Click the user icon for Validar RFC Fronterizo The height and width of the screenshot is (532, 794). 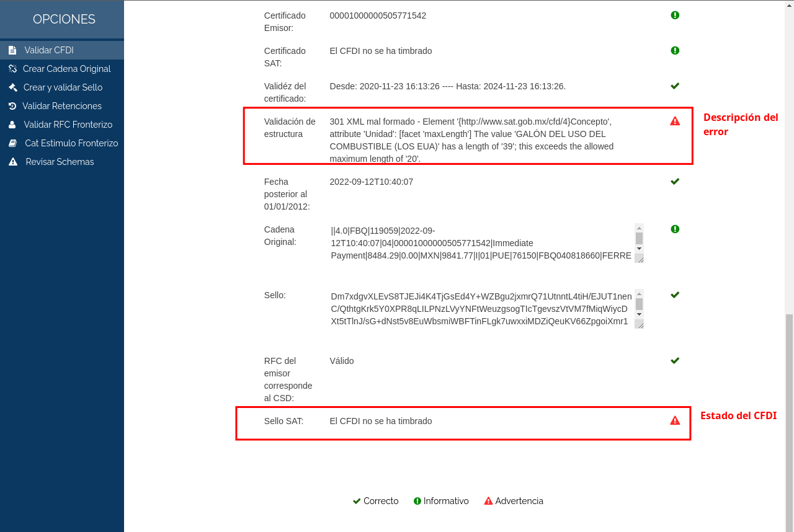pos(12,125)
